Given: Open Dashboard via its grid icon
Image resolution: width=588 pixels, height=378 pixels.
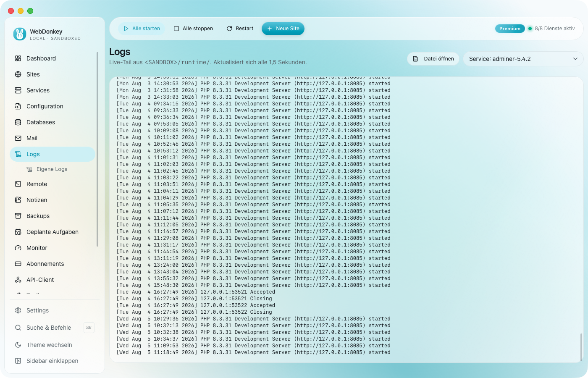Looking at the screenshot, I should coord(18,58).
